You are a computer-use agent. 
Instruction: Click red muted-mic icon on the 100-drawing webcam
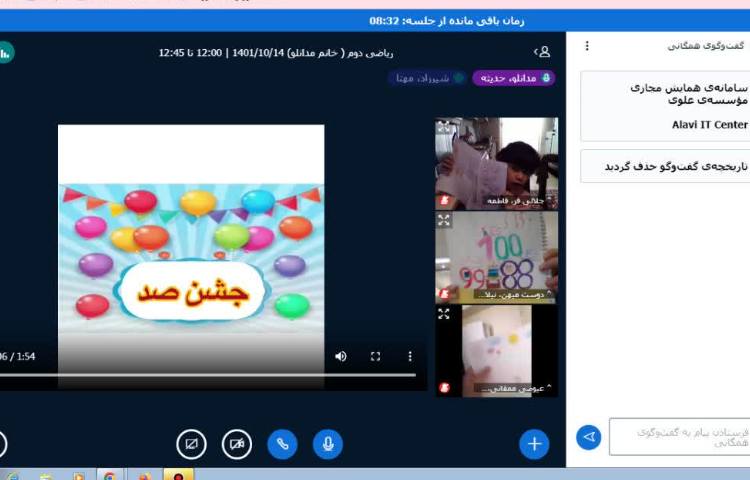[444, 294]
